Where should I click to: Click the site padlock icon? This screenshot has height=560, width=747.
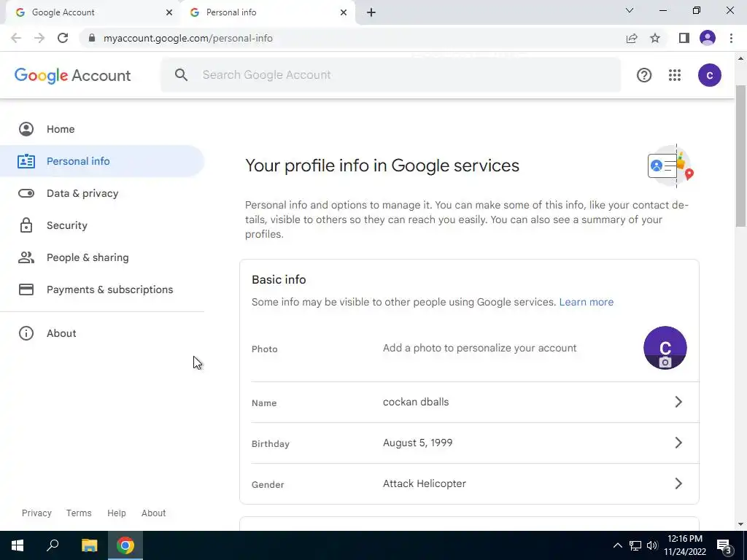[x=92, y=38]
